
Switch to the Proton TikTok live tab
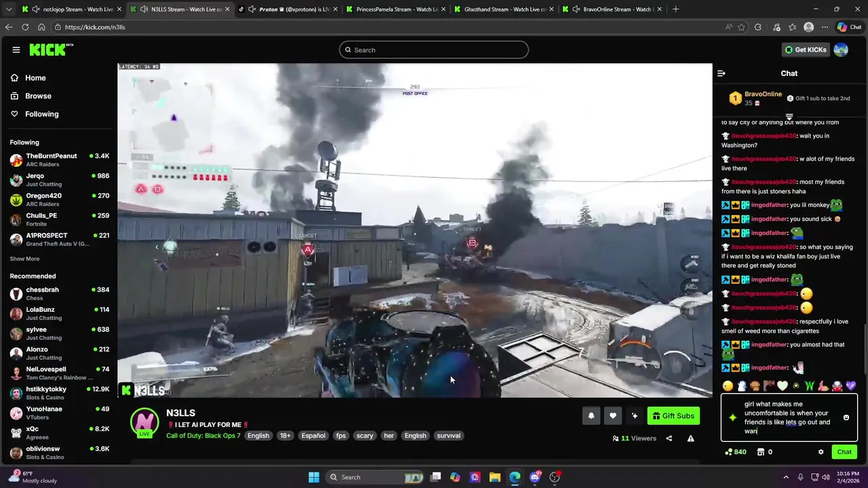coord(288,9)
